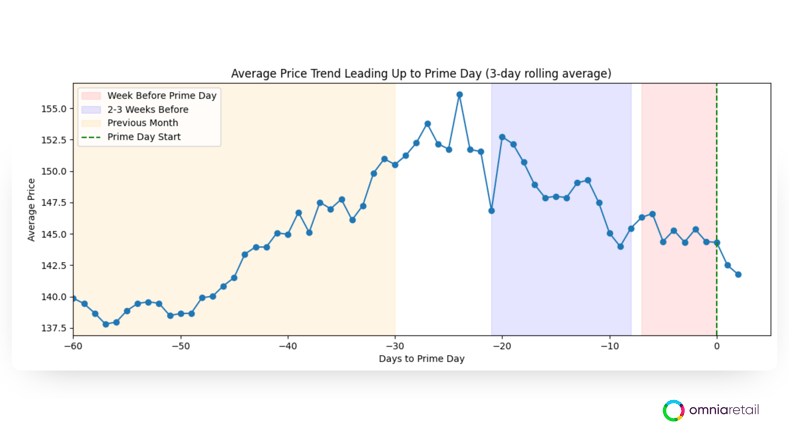Viewport: 789px width, 443px height.
Task: Click the "Average Price" y-axis label
Action: pos(32,209)
